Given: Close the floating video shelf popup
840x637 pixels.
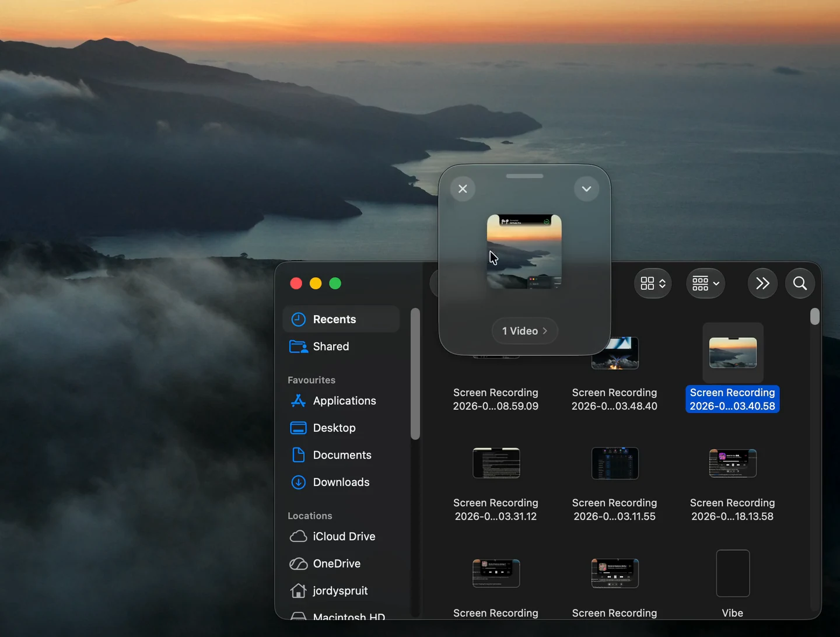Looking at the screenshot, I should coord(463,189).
